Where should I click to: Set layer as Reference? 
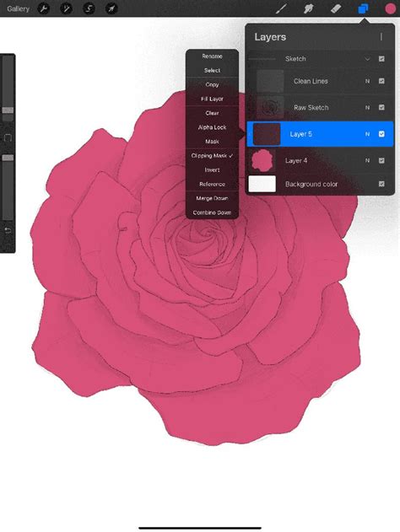point(212,185)
